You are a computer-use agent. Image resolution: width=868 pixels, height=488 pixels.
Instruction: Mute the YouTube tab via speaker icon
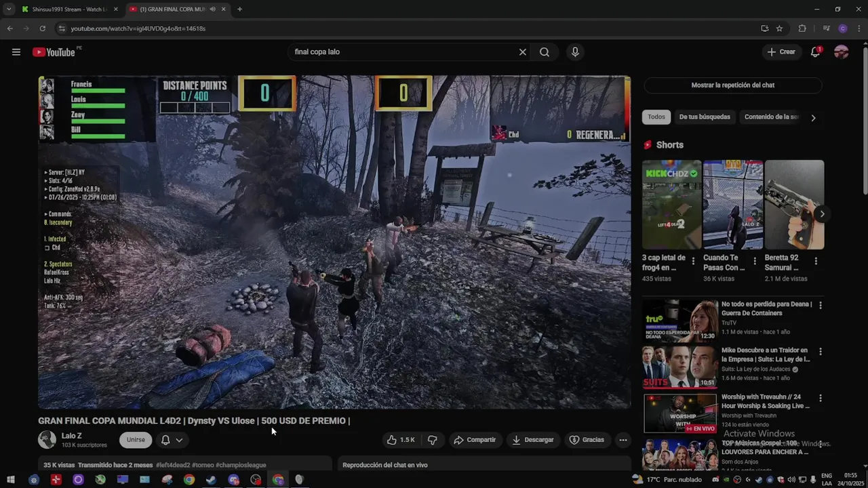point(212,9)
